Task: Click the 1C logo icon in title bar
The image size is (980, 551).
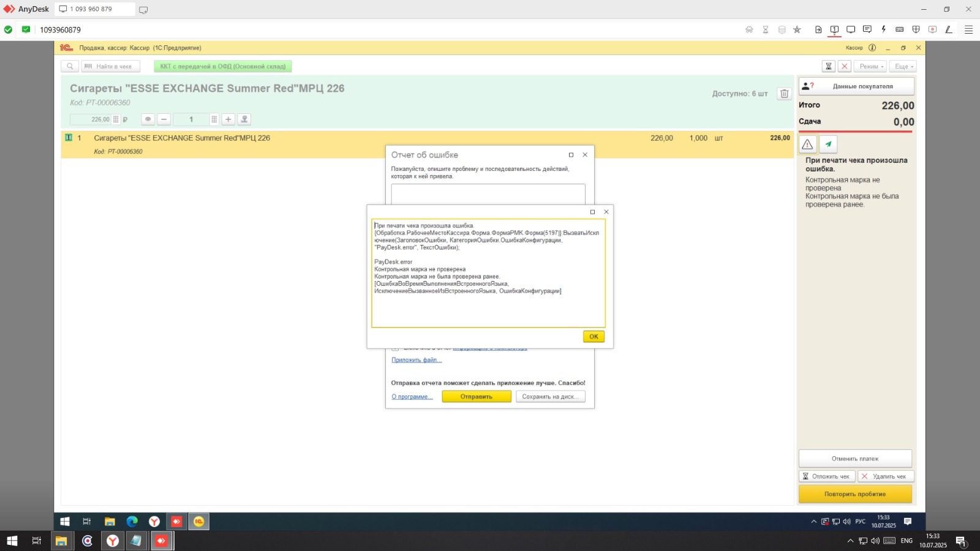Action: click(x=66, y=48)
